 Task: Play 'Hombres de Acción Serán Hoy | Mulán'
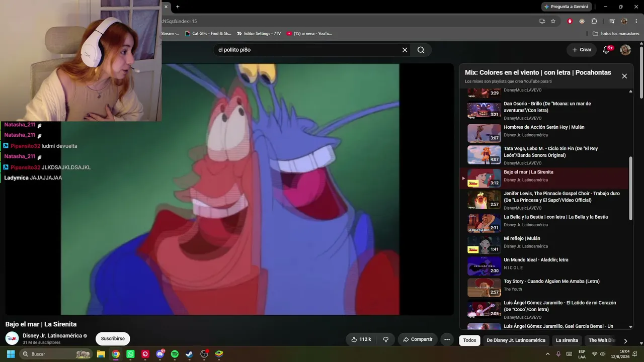pos(545,132)
